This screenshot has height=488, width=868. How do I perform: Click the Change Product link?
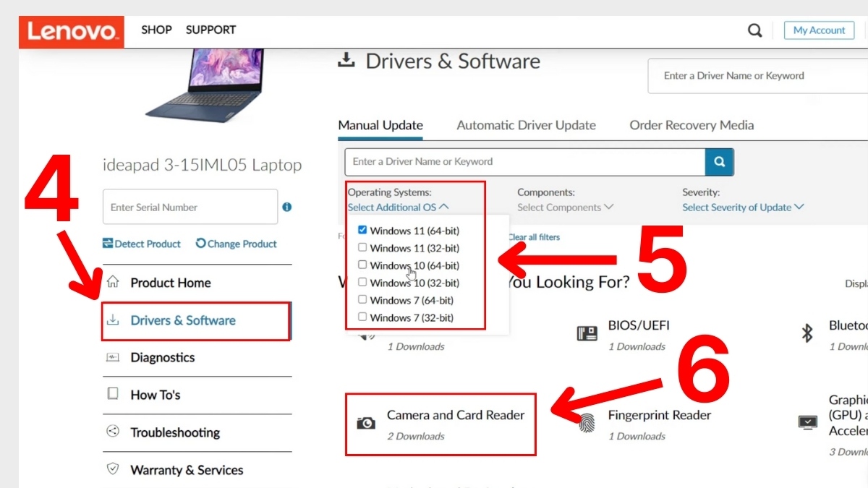pyautogui.click(x=237, y=244)
